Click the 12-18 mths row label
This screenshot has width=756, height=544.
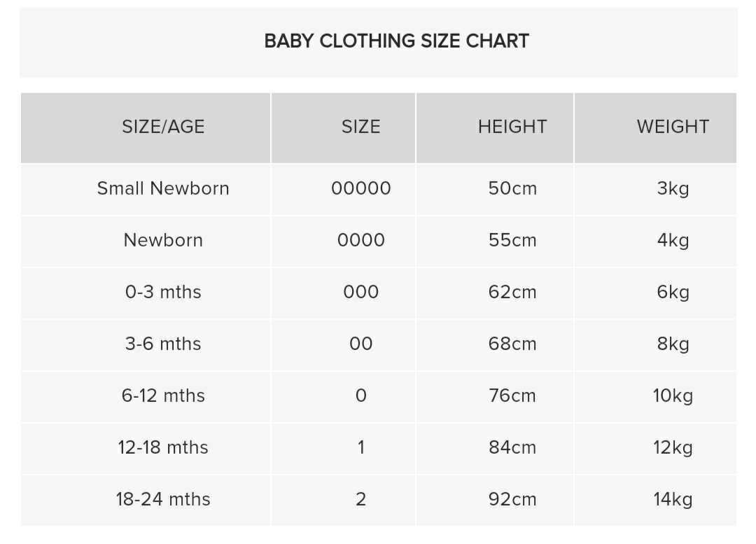(x=163, y=447)
